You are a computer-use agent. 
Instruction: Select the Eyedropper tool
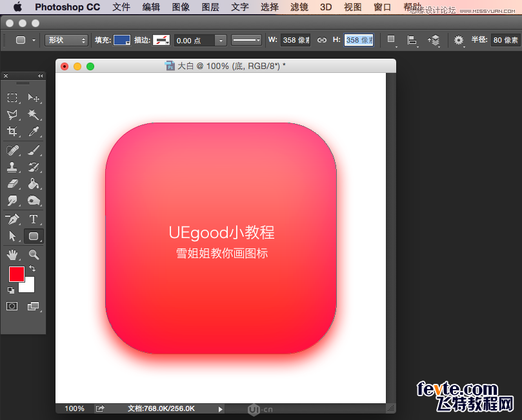(x=34, y=132)
